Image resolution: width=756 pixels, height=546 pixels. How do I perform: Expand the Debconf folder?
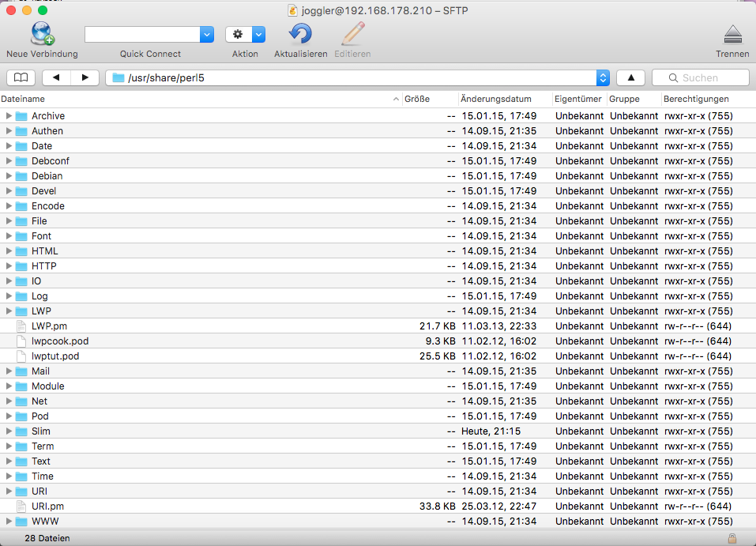tap(9, 160)
